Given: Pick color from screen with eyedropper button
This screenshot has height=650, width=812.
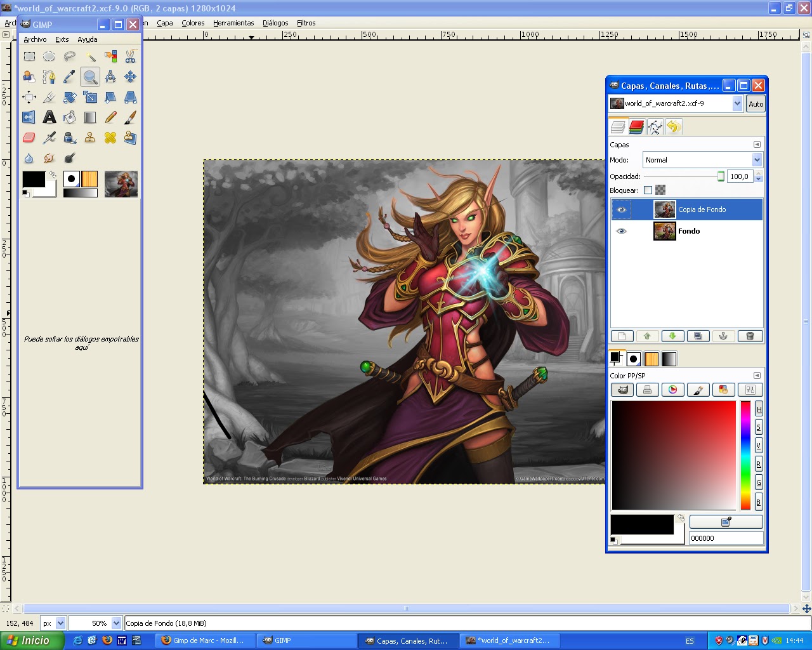Looking at the screenshot, I should coord(726,522).
